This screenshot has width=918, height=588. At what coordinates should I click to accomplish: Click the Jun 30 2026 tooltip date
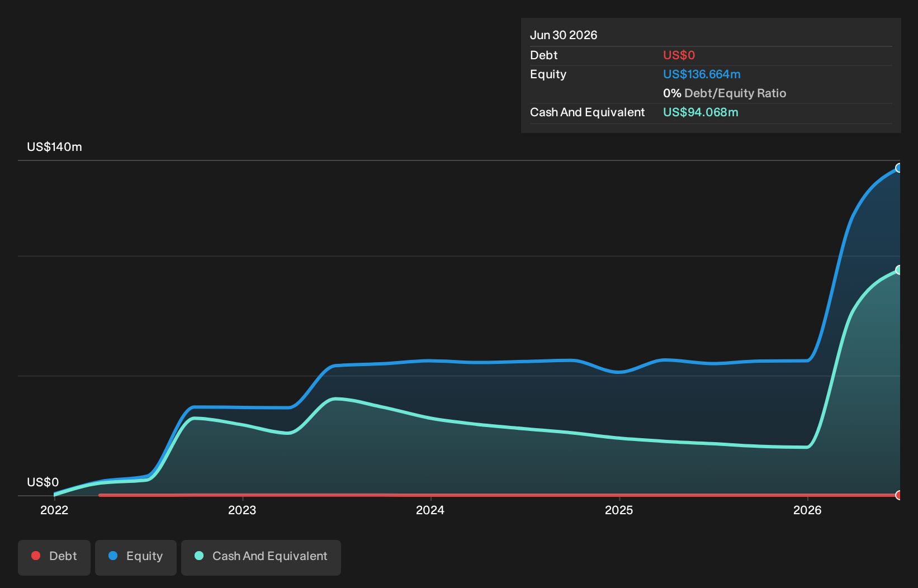coord(564,35)
